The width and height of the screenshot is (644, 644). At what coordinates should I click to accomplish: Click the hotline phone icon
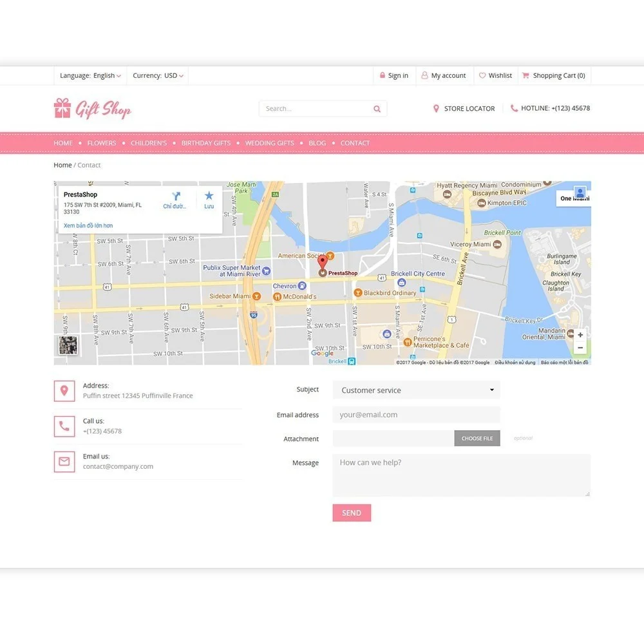(512, 108)
